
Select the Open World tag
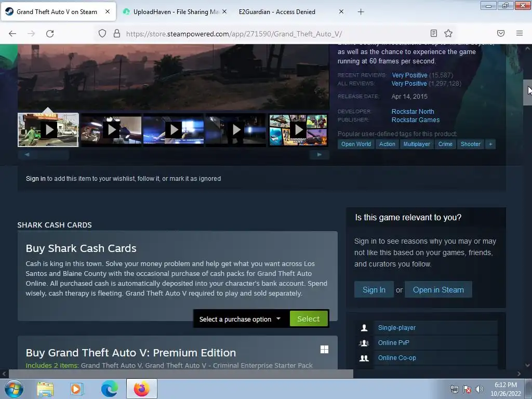coord(356,144)
